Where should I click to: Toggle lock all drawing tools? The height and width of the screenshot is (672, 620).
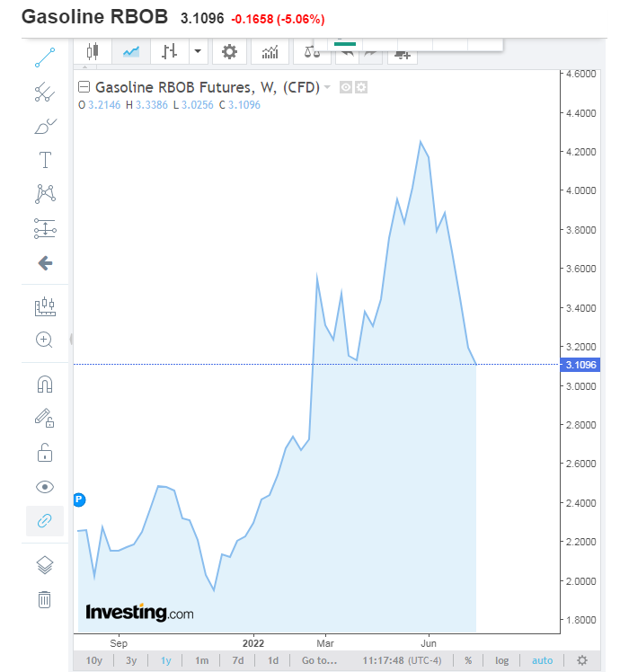tap(45, 452)
